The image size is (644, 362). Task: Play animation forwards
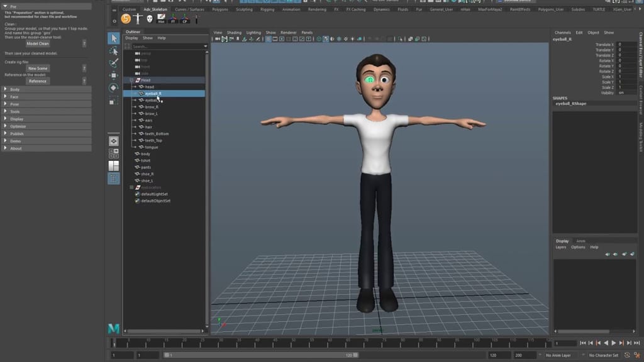pyautogui.click(x=614, y=343)
